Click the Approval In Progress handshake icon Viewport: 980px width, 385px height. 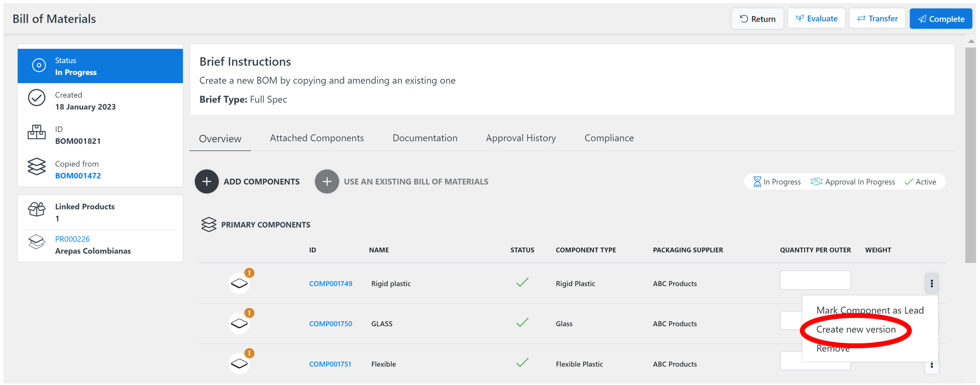tap(816, 182)
